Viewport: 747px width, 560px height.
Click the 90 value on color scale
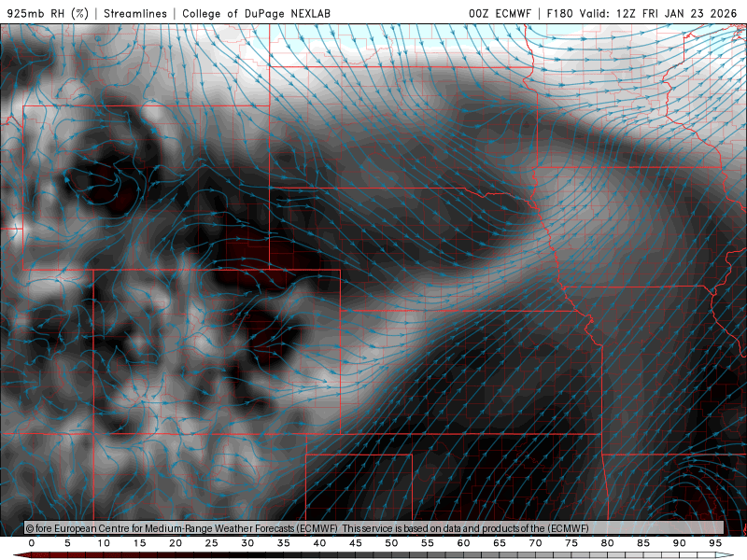pyautogui.click(x=679, y=543)
